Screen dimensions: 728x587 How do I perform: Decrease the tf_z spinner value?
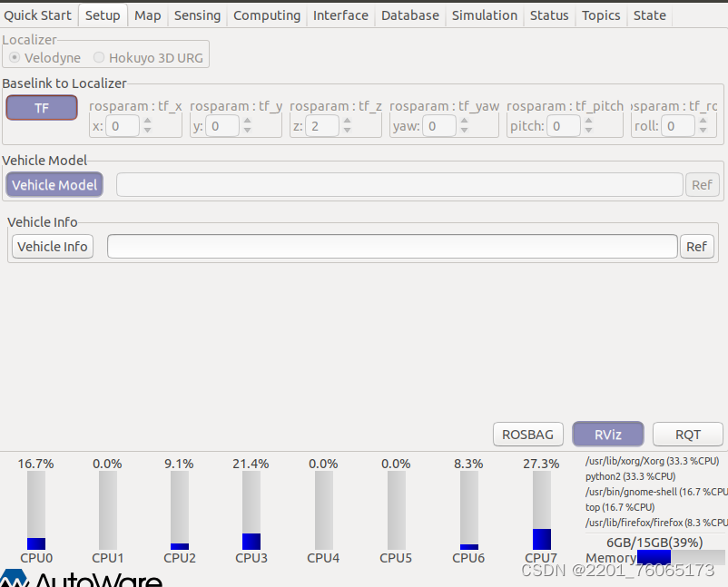coord(345,130)
